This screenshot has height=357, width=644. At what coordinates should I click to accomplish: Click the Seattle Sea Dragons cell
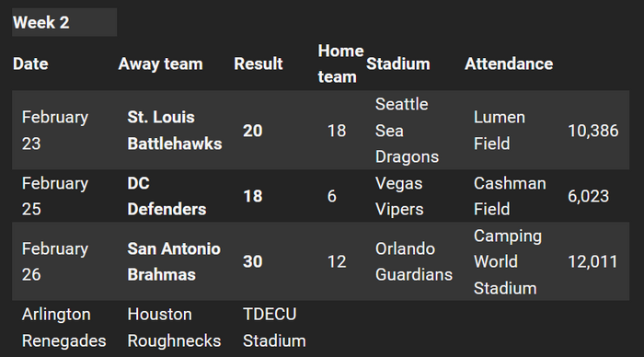coord(407,131)
